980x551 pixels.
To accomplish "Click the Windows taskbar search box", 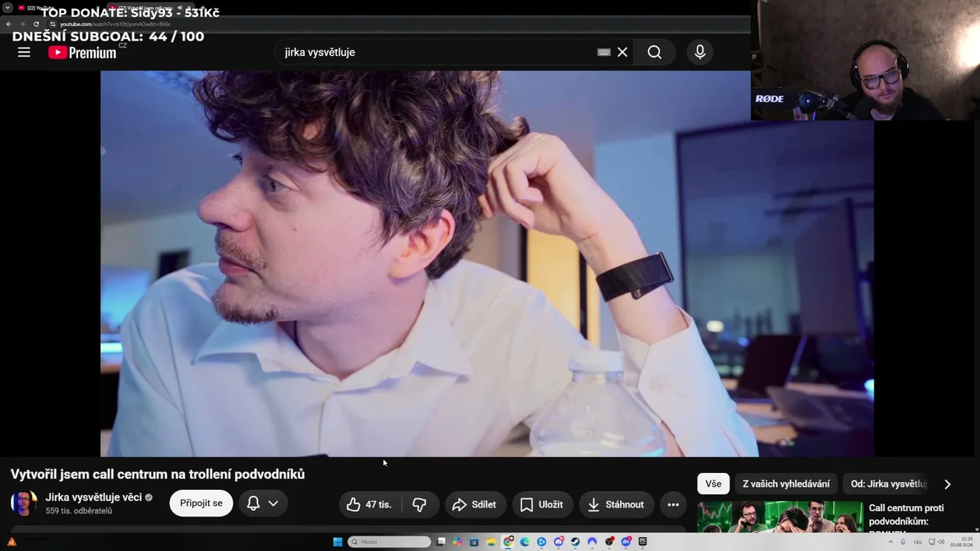I will pos(389,542).
